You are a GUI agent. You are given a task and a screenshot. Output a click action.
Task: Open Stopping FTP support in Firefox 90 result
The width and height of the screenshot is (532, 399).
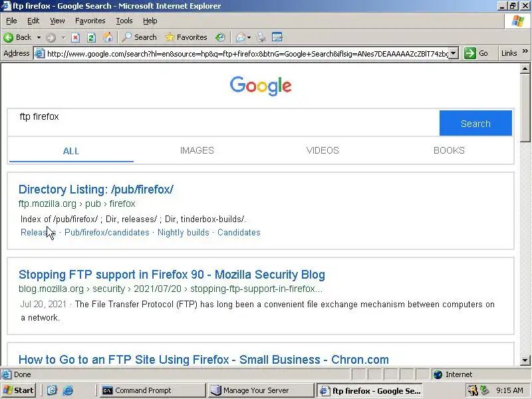point(172,275)
